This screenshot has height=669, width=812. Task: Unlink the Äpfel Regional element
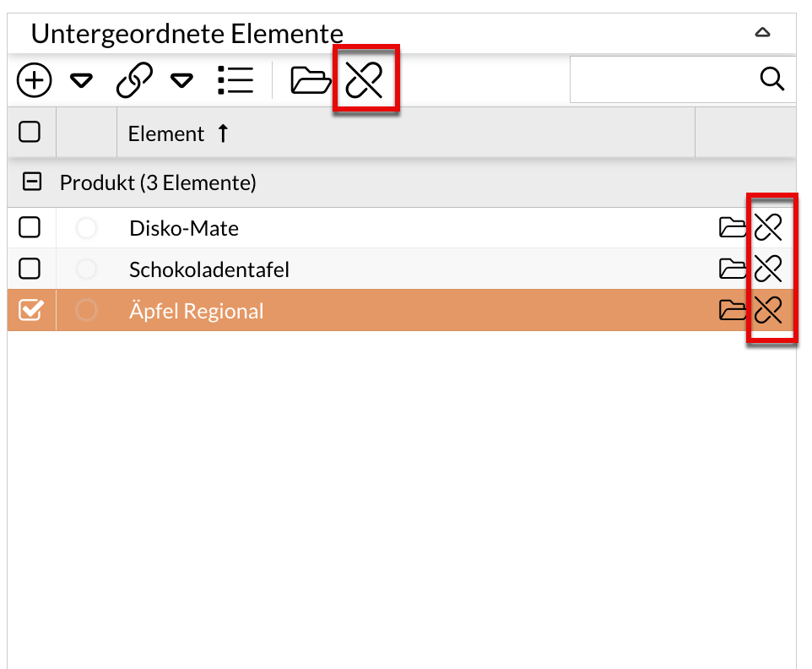pos(768,310)
